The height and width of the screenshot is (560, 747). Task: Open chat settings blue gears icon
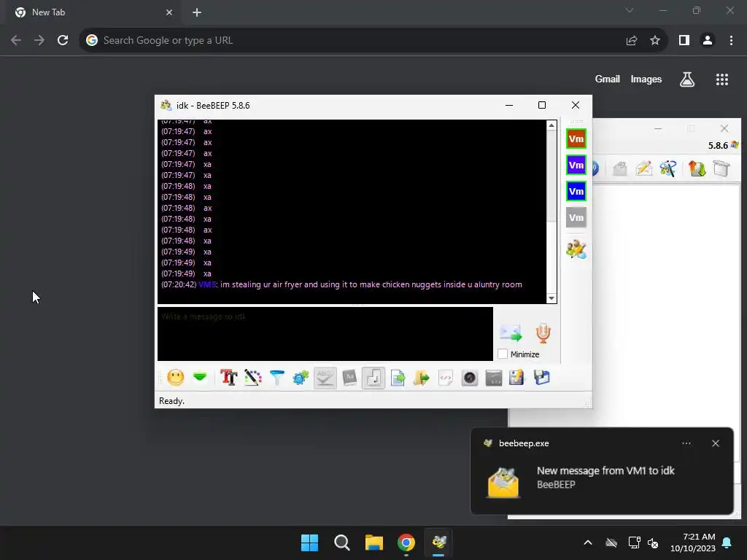(301, 378)
